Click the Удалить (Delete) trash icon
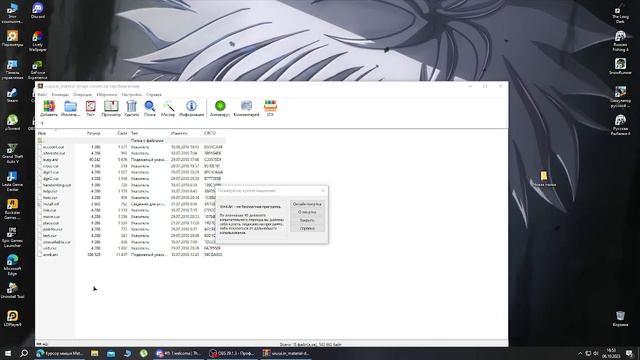 (131, 109)
